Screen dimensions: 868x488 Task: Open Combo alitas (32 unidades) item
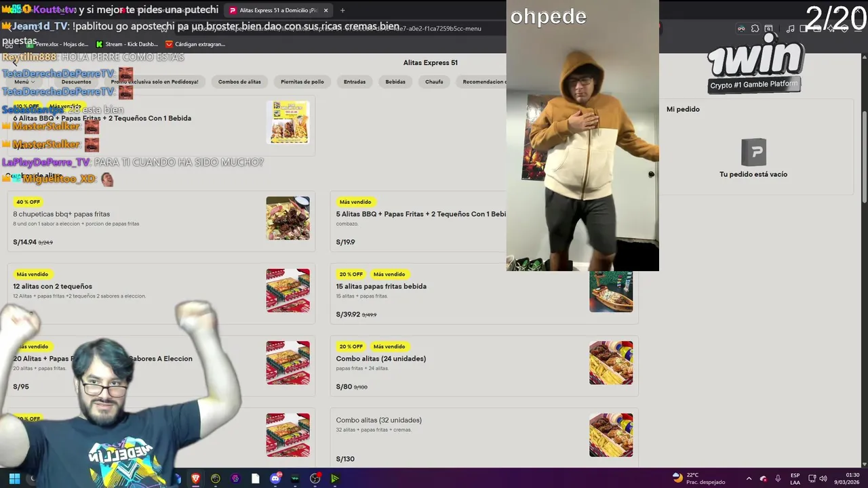(x=484, y=438)
